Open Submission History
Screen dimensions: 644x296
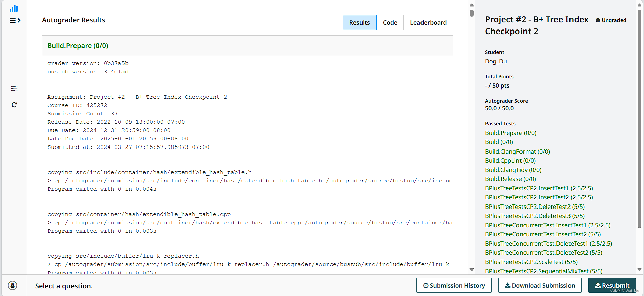point(454,285)
